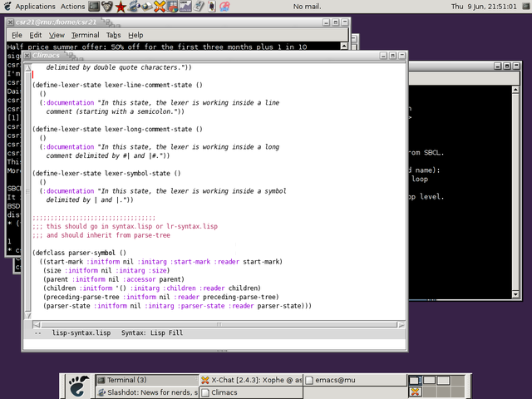
Task: Open the Terminal menu in the terminal window
Action: tap(85, 35)
